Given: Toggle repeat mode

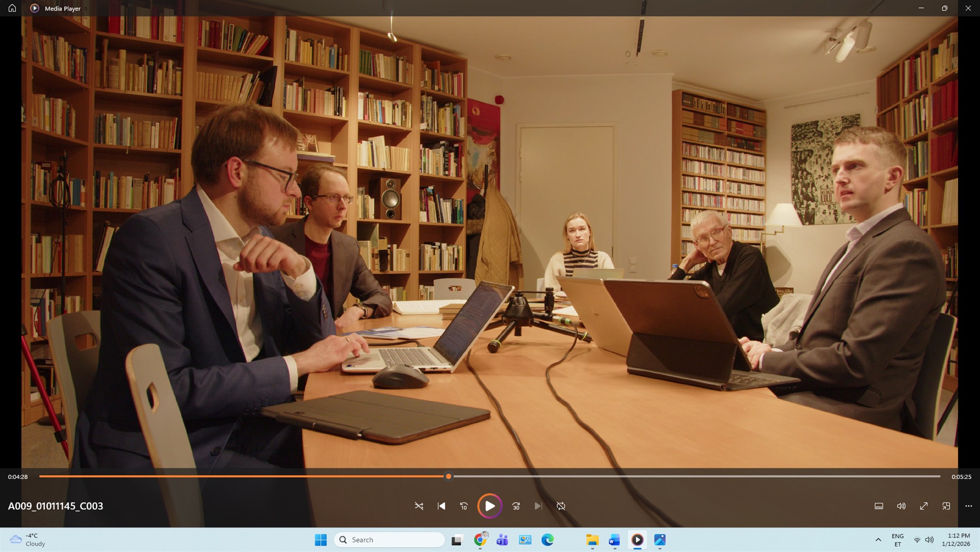Looking at the screenshot, I should pyautogui.click(x=561, y=506).
